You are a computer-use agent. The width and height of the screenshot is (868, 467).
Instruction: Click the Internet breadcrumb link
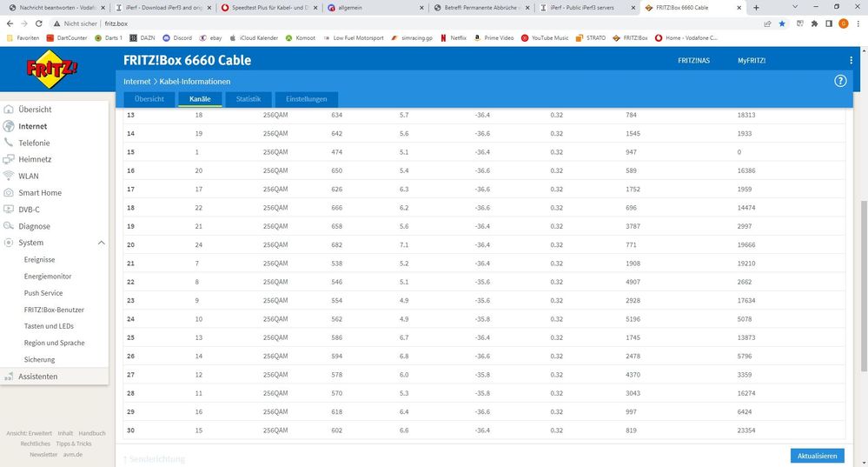136,82
